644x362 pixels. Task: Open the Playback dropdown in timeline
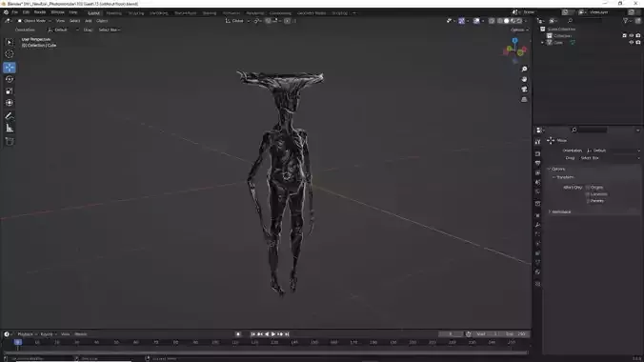point(27,334)
